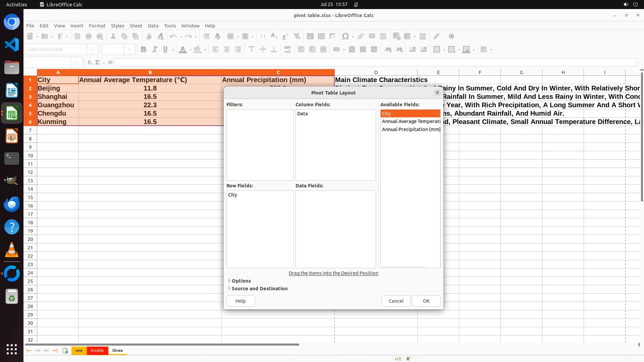Switch to the Double sheet tab
Image resolution: width=644 pixels, height=362 pixels.
pyautogui.click(x=97, y=351)
